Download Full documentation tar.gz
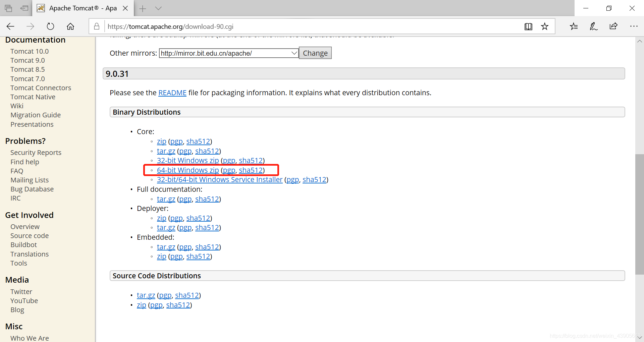 (166, 199)
